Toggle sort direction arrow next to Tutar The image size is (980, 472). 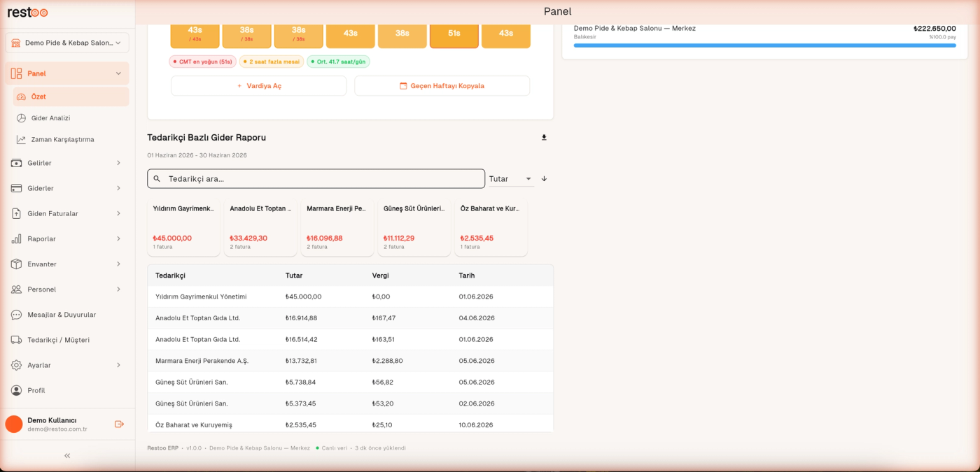pos(544,179)
